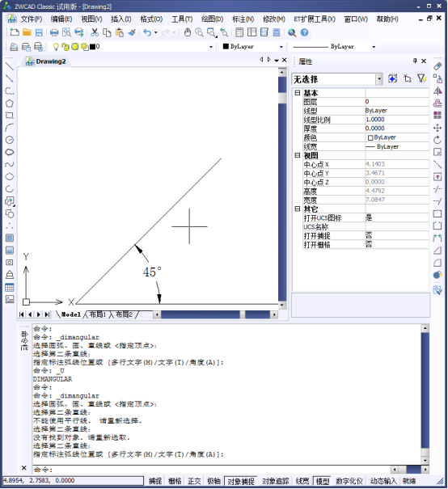Select the Circle drawing tool
Image resolution: width=448 pixels, height=489 pixels.
[x=10, y=140]
